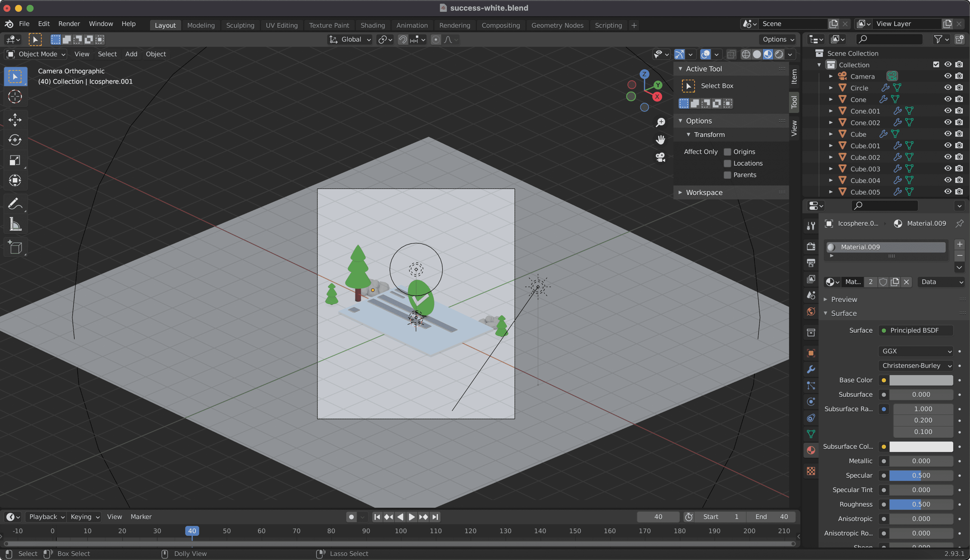Add a new workspace tab
Screen dimensions: 970x560
[634, 25]
